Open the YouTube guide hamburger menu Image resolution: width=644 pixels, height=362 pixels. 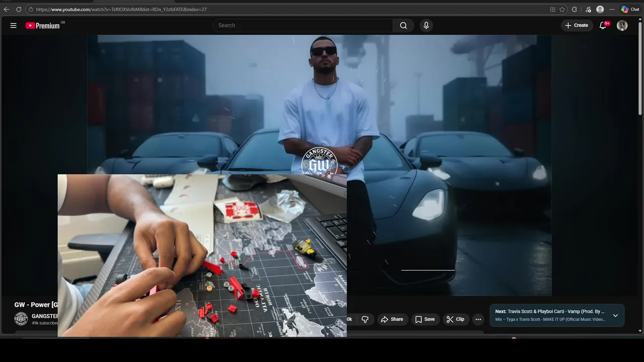click(14, 25)
